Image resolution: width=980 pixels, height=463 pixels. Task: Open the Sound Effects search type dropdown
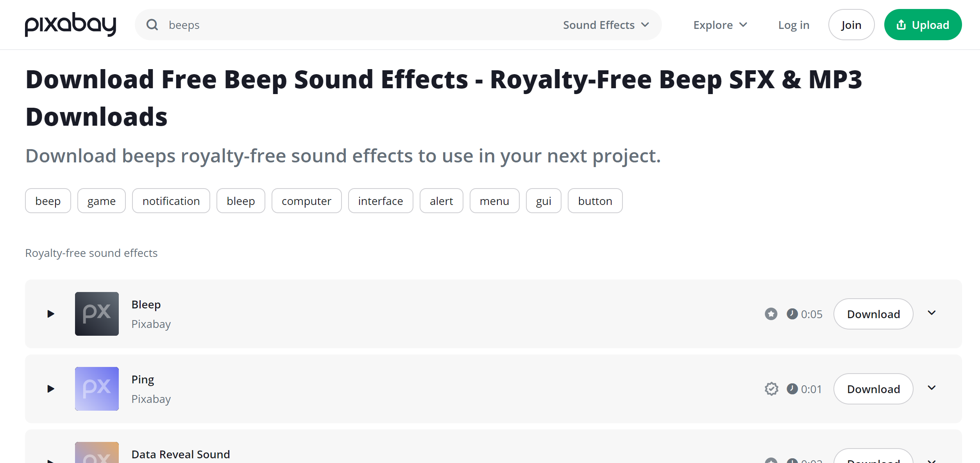(606, 25)
